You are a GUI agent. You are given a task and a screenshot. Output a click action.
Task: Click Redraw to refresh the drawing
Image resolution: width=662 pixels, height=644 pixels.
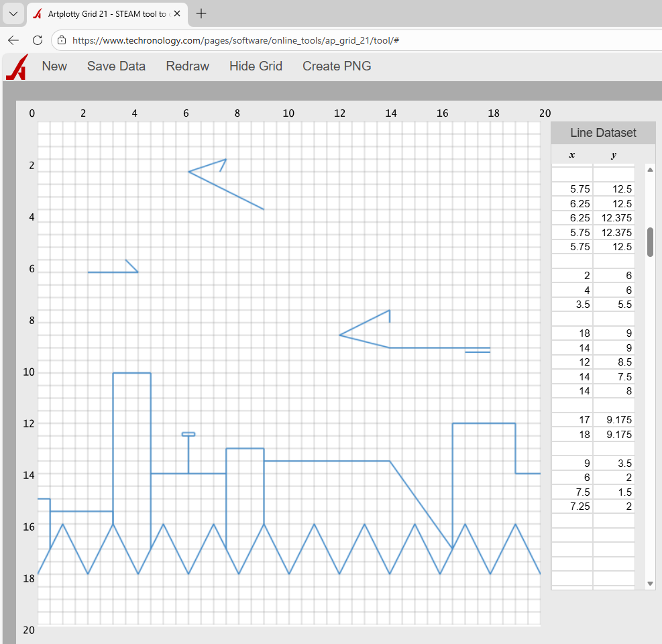point(187,66)
